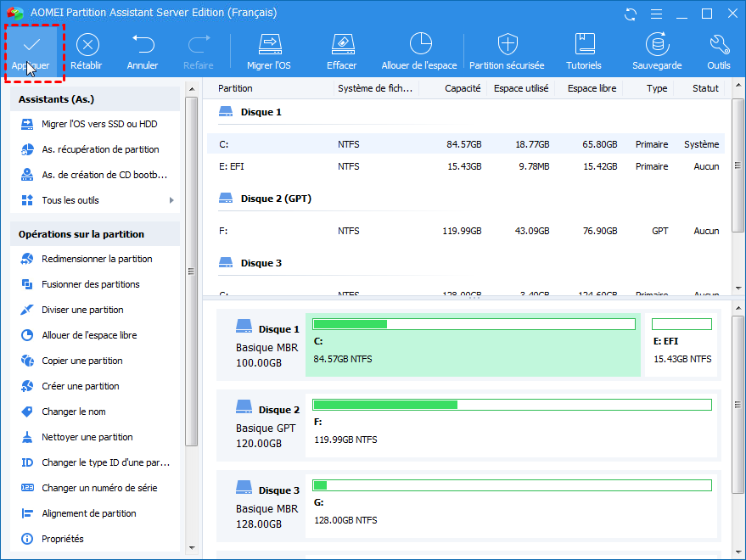
Task: Click Annuler undo arrow
Action: 143,51
